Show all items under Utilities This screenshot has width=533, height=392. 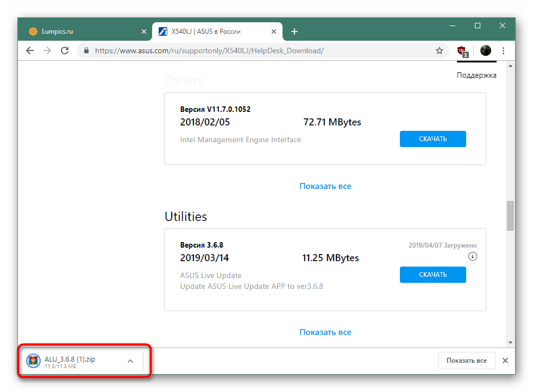pyautogui.click(x=325, y=332)
